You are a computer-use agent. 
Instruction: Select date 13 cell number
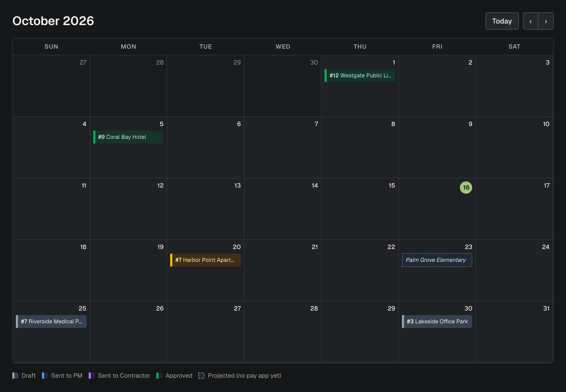tap(237, 185)
